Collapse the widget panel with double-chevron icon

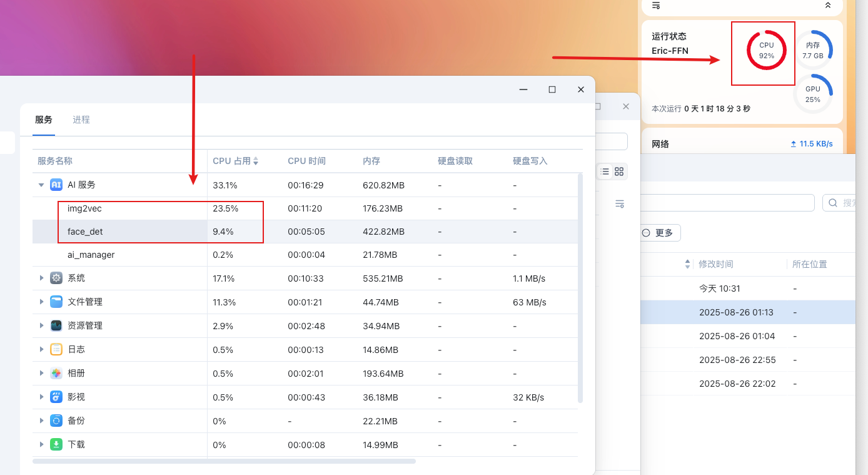pos(828,5)
